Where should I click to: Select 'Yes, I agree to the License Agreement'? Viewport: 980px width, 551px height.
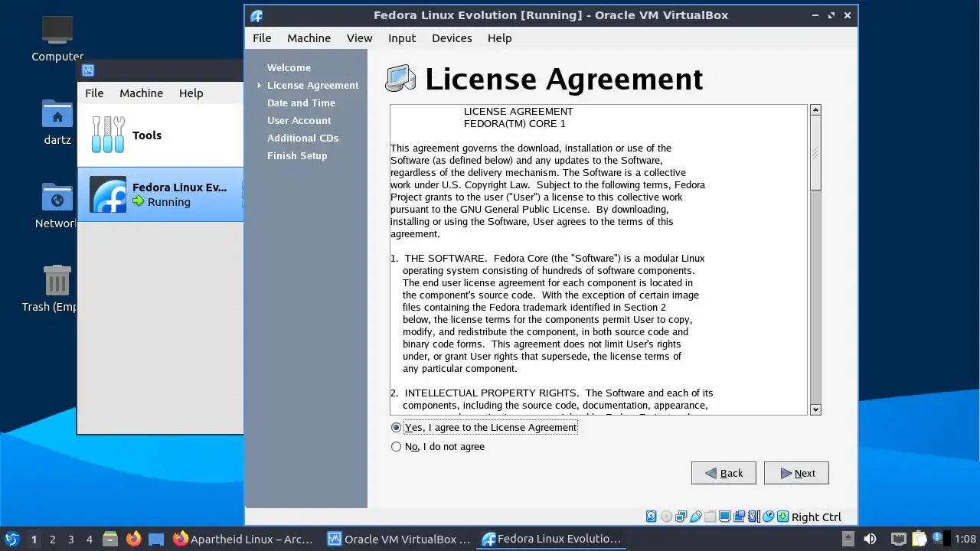point(484,427)
